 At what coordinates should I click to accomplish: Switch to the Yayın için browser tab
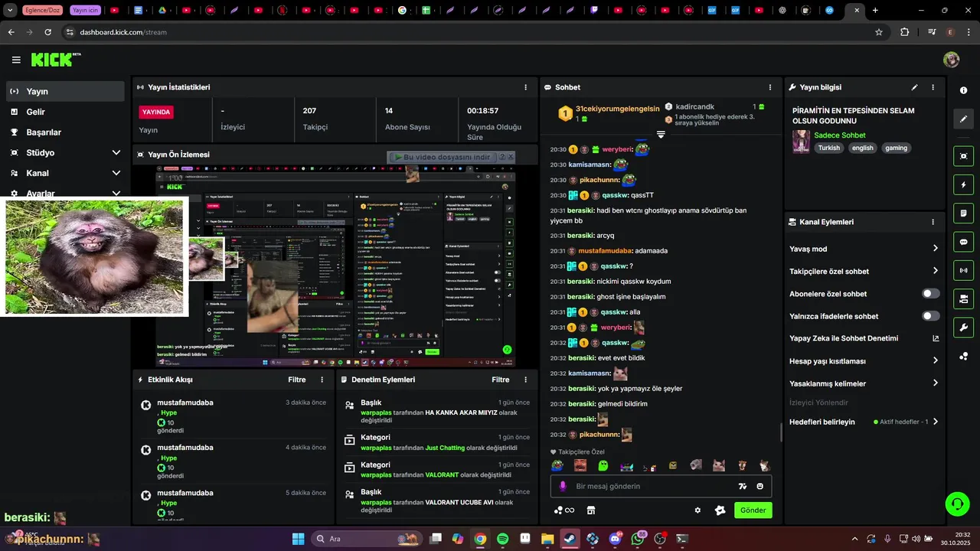pyautogui.click(x=85, y=11)
